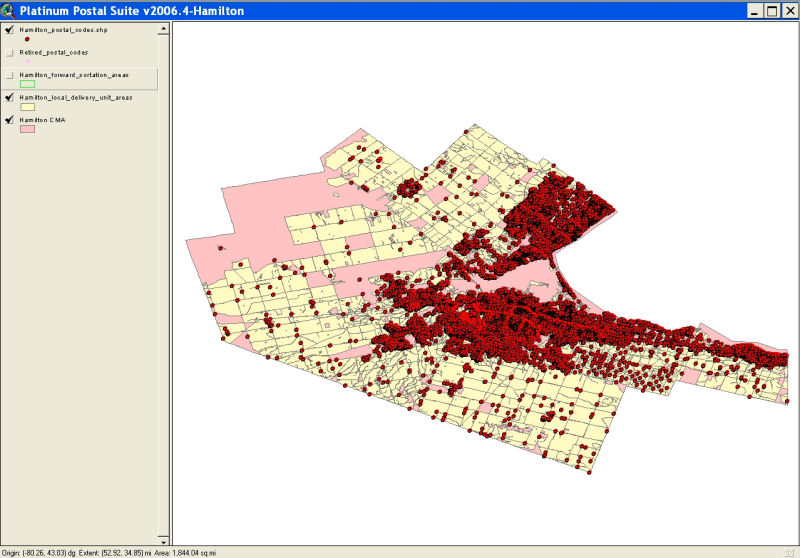The width and height of the screenshot is (800, 558).
Task: Click the legend scrollbar down arrow
Action: 163,541
